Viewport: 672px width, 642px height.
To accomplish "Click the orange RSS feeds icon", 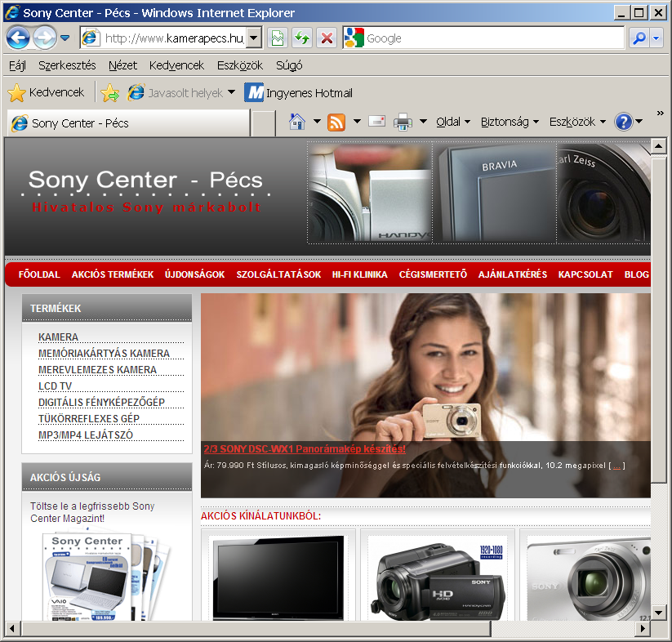I will point(336,123).
